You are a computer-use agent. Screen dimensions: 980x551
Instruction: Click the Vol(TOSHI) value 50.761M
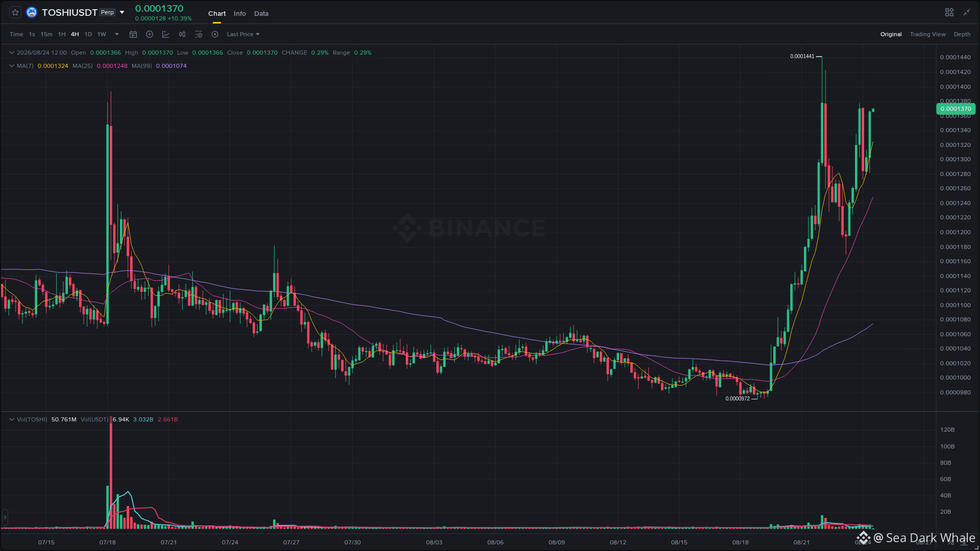(x=64, y=419)
